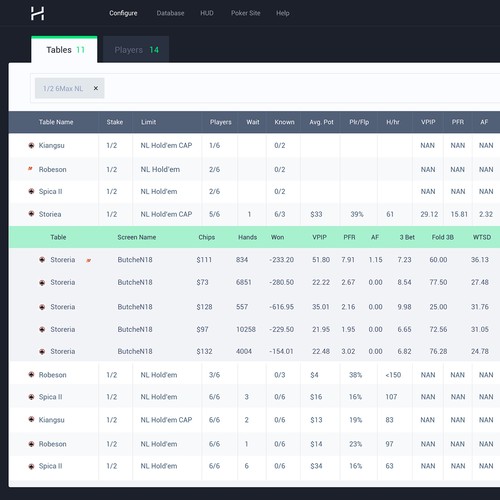Switch to the Players tab

pyautogui.click(x=136, y=50)
